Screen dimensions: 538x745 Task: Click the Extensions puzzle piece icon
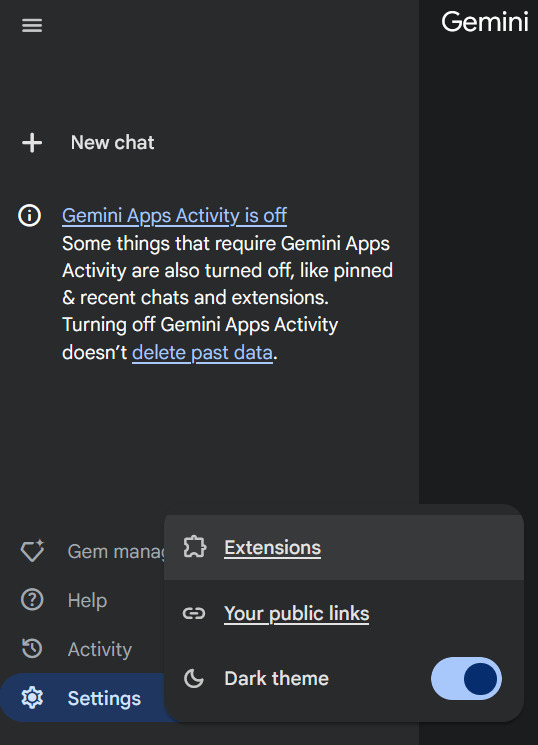[194, 547]
